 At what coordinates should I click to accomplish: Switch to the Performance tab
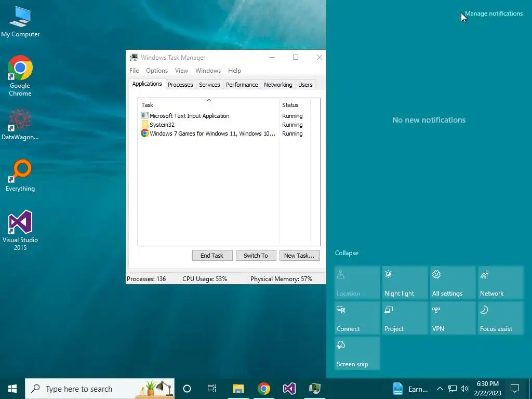point(242,85)
